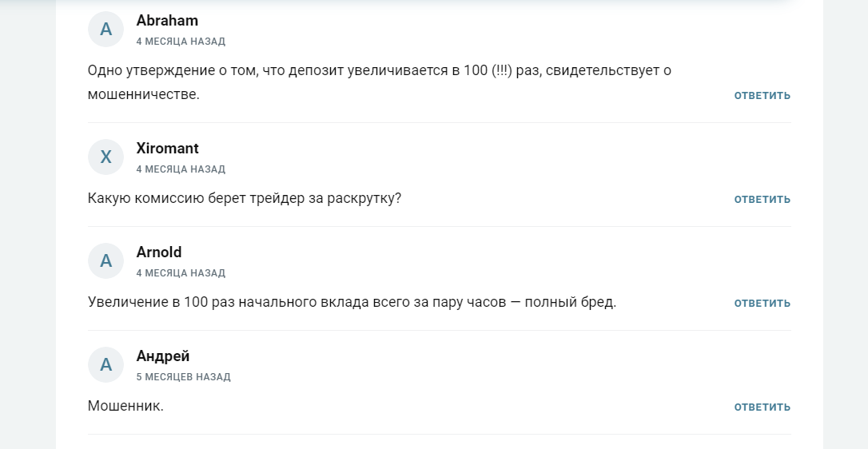Reply to Abraham's comment via ОТВЕТИТЬ

[x=762, y=96]
